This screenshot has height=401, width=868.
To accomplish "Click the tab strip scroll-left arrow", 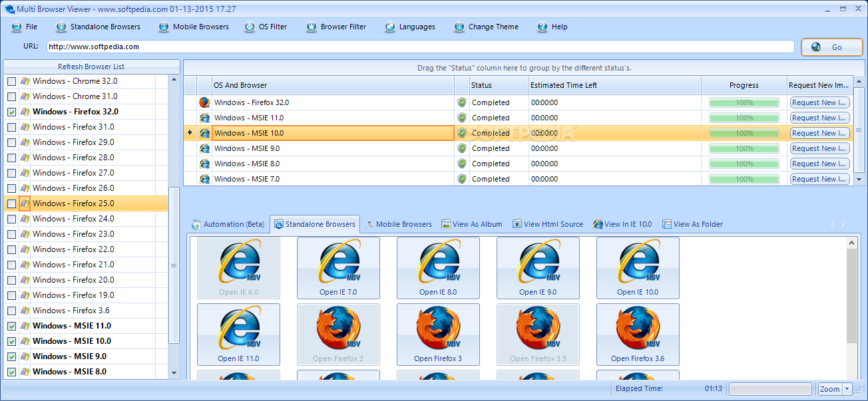I will point(831,225).
